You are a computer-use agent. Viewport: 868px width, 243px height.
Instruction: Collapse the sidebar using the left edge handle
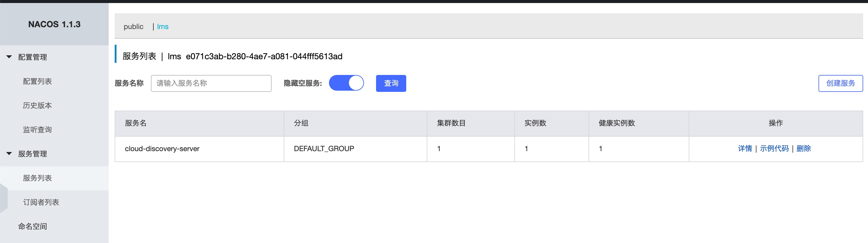point(3,198)
